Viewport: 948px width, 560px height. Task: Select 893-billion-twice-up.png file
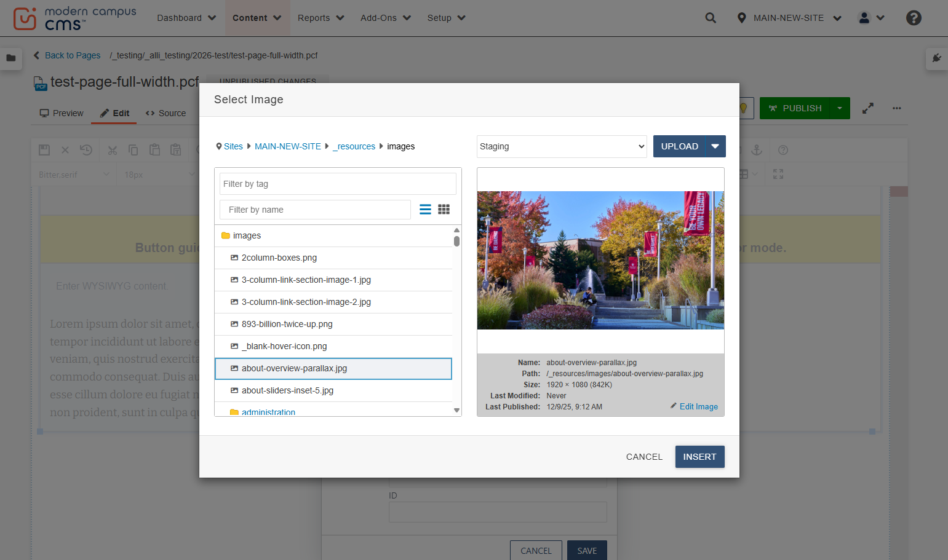pos(333,324)
